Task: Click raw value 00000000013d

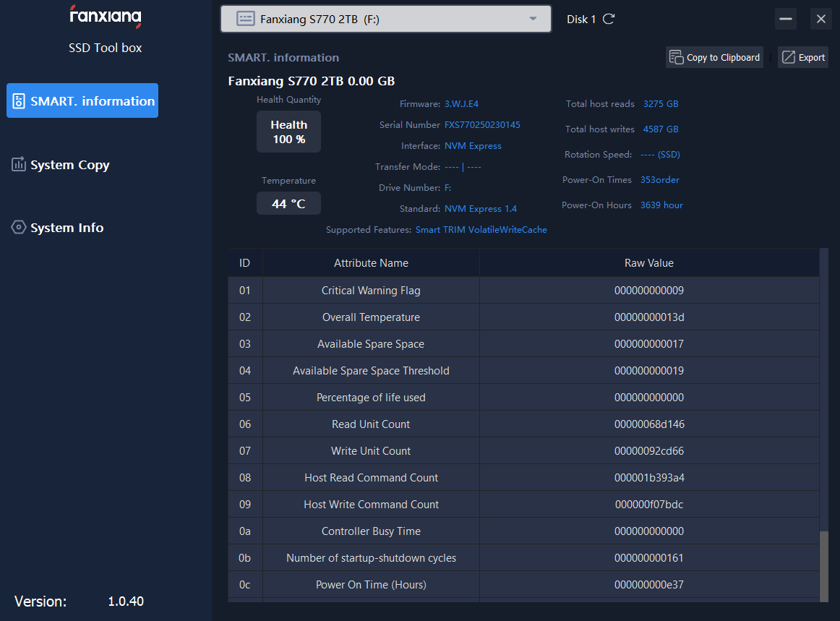Action: point(648,317)
